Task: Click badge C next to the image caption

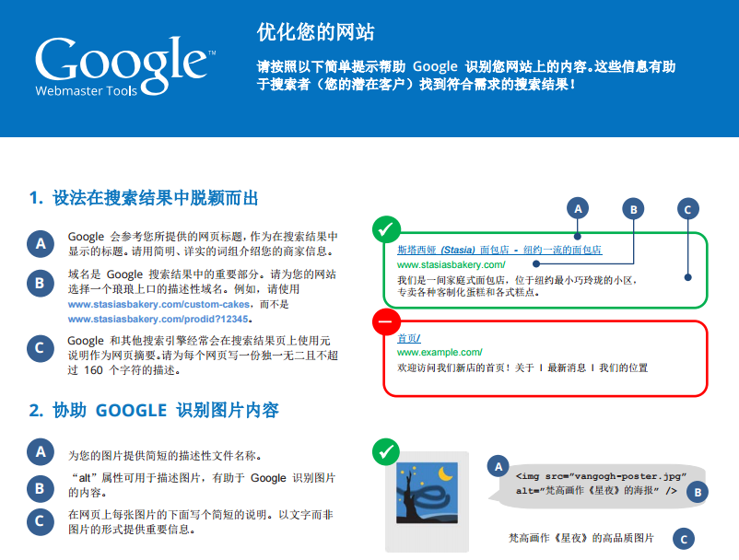Action: pos(684,539)
